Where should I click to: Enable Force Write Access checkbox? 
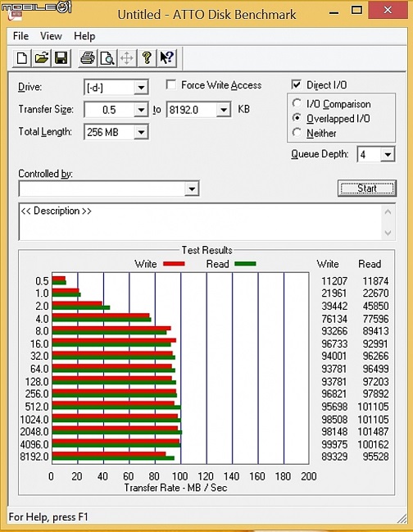pos(171,84)
